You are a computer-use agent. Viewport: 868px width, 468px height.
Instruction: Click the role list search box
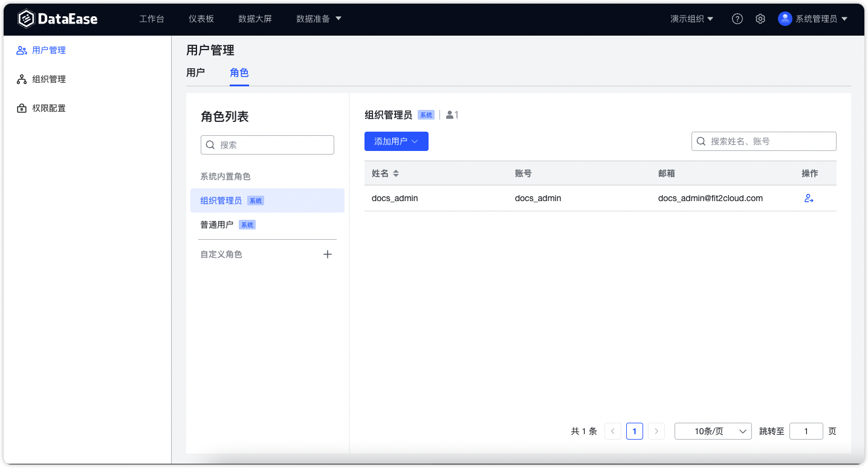267,144
